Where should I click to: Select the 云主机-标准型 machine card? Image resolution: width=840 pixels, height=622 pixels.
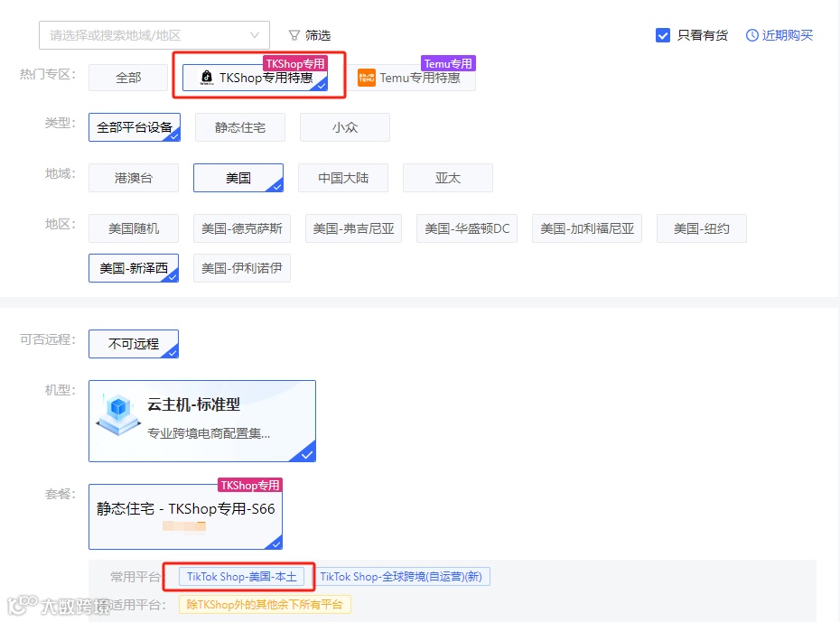[x=202, y=421]
